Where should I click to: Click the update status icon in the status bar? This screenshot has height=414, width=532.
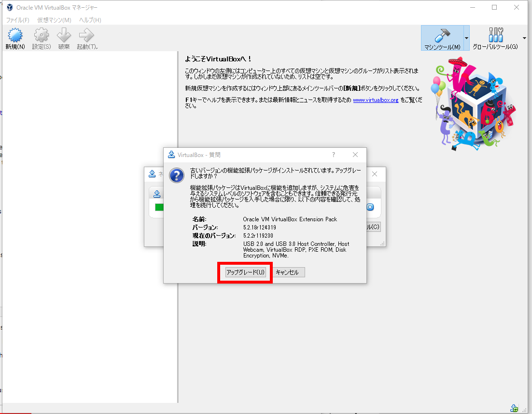pyautogui.click(x=514, y=408)
